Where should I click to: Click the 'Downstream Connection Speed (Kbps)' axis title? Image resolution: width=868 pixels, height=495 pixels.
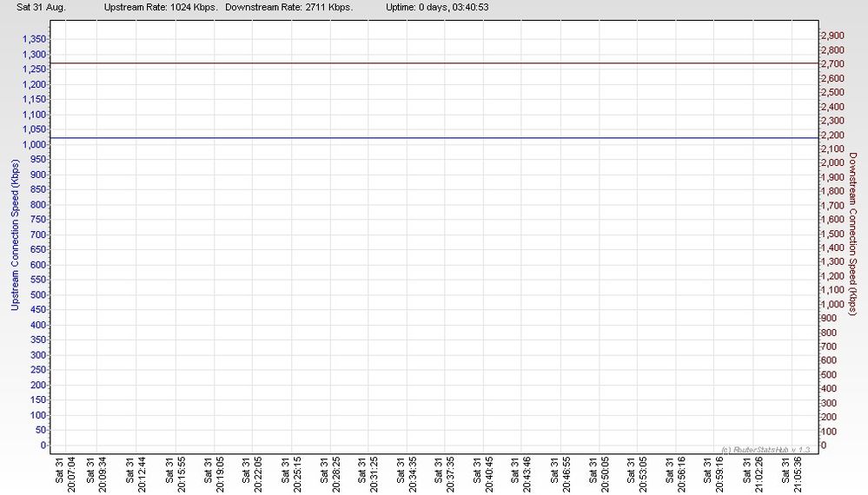click(x=852, y=234)
